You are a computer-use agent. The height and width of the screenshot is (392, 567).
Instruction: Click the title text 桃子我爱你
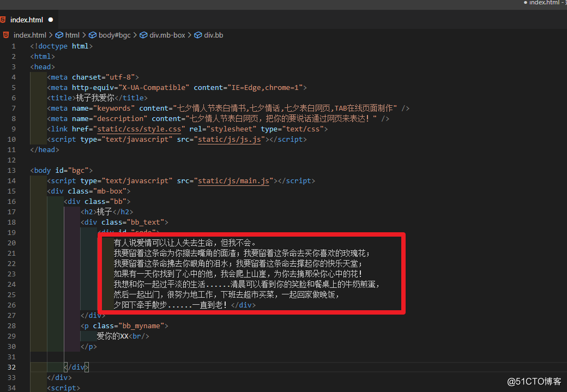click(x=95, y=98)
